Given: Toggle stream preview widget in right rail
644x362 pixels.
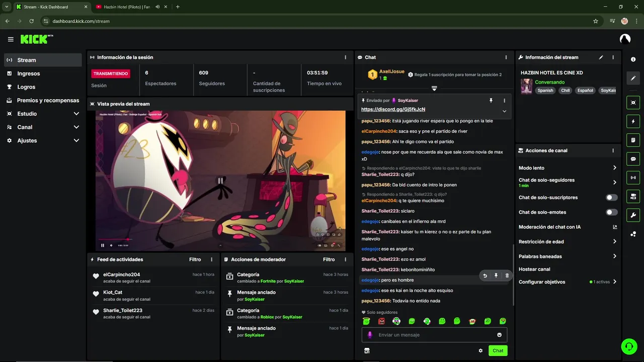Looking at the screenshot, I should tap(633, 103).
